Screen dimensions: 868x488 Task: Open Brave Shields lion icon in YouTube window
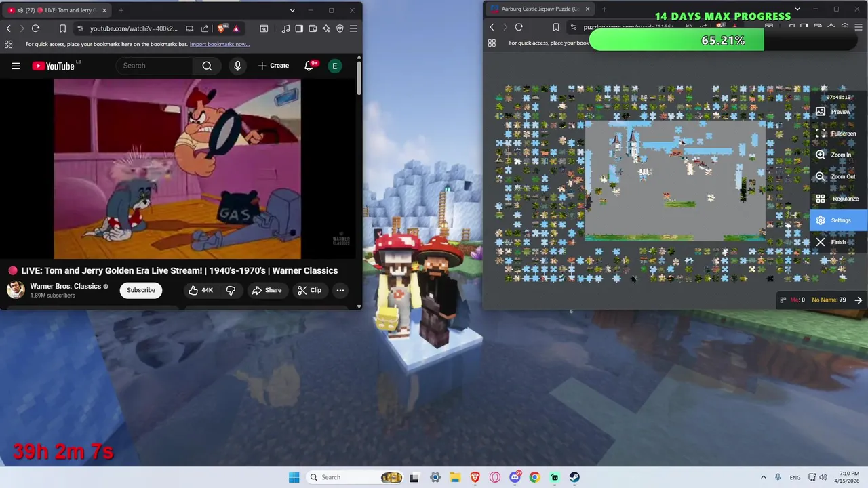click(222, 28)
